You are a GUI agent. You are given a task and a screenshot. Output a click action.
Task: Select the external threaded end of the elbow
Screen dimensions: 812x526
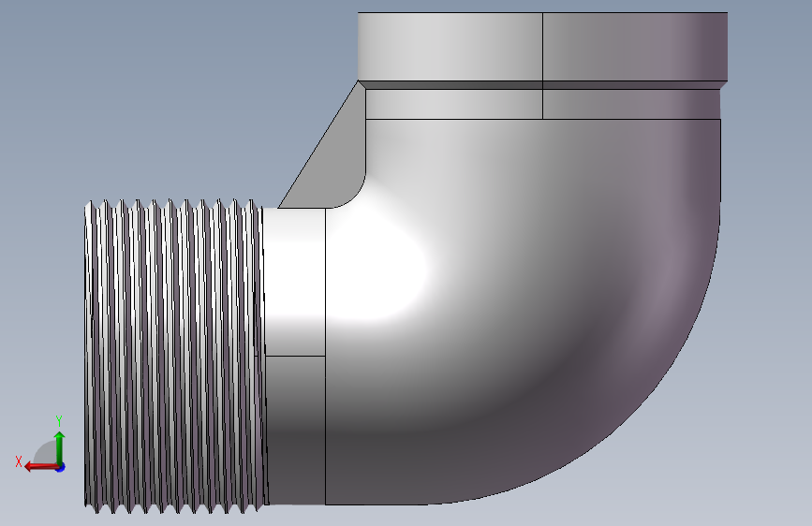(175, 357)
